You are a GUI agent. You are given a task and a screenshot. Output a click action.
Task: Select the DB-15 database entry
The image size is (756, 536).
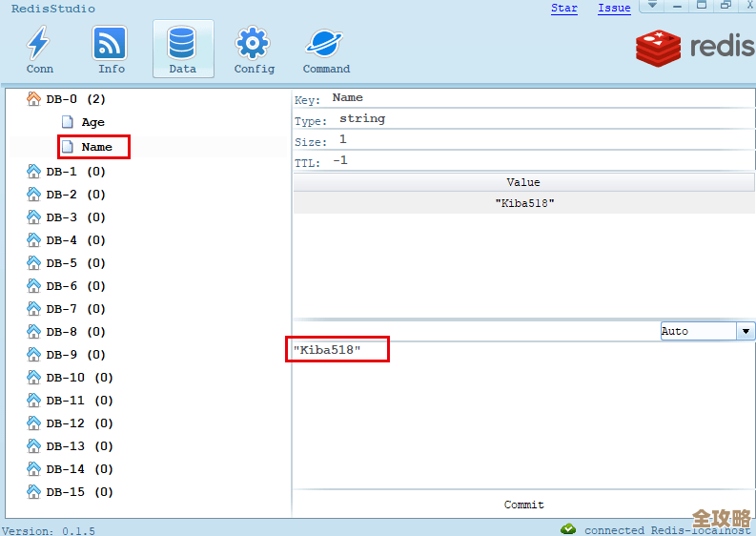tap(79, 492)
